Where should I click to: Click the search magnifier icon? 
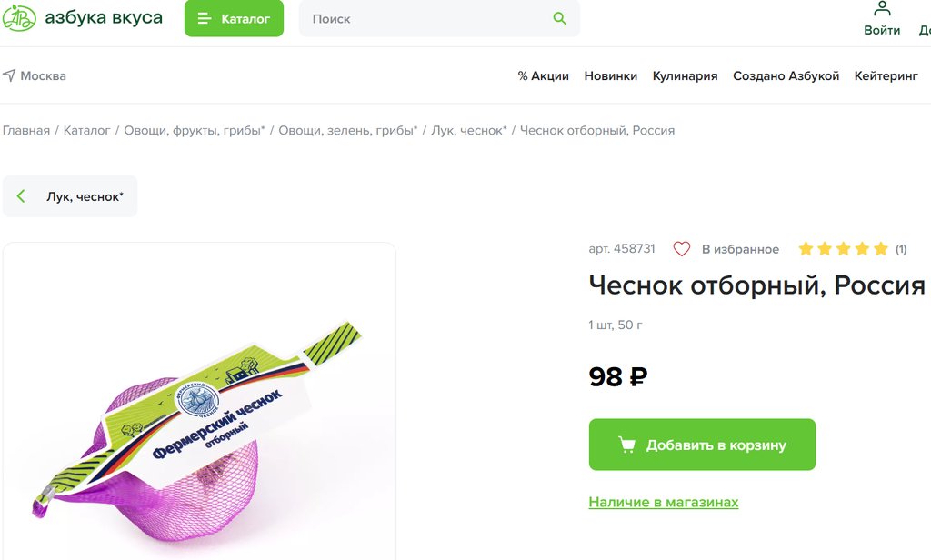pyautogui.click(x=559, y=18)
